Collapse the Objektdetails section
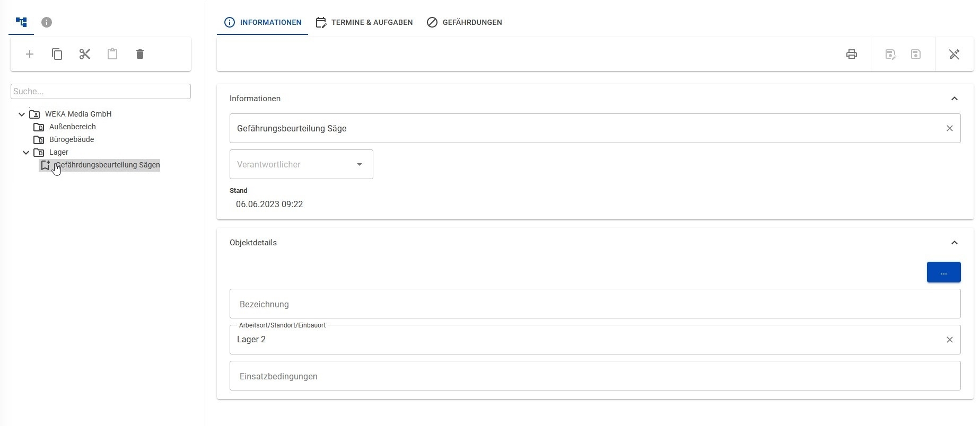The image size is (980, 426). [955, 243]
